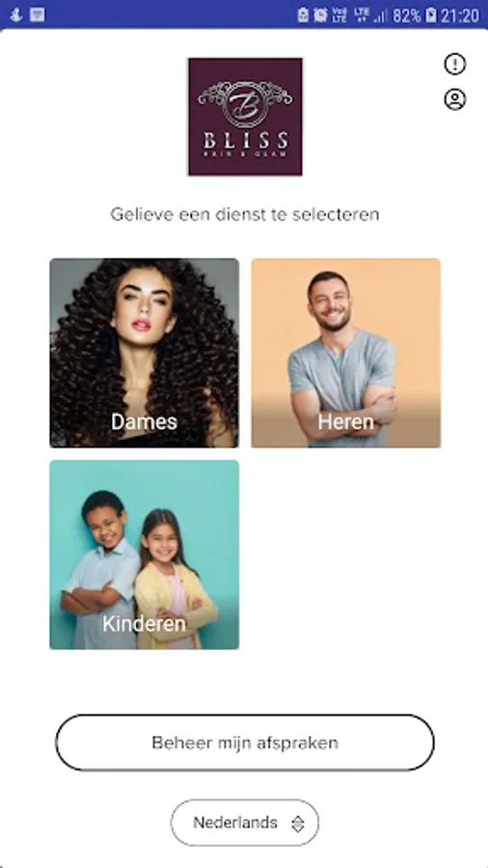Tap the alarm clock status icon
This screenshot has height=868, width=488.
pos(320,14)
